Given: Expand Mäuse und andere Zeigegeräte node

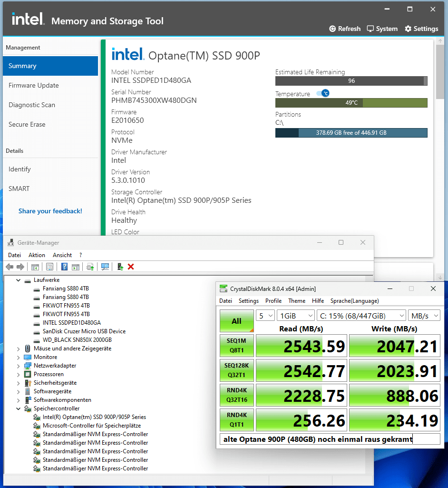Looking at the screenshot, I should coord(19,349).
